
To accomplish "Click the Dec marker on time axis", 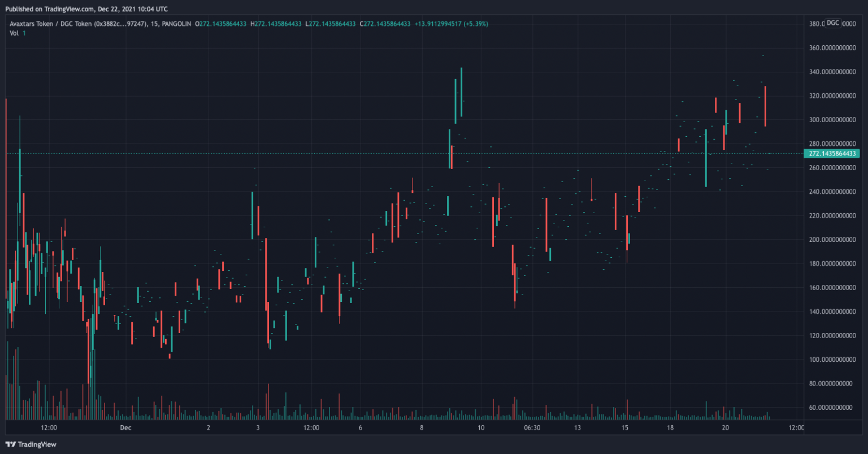I will (x=125, y=428).
